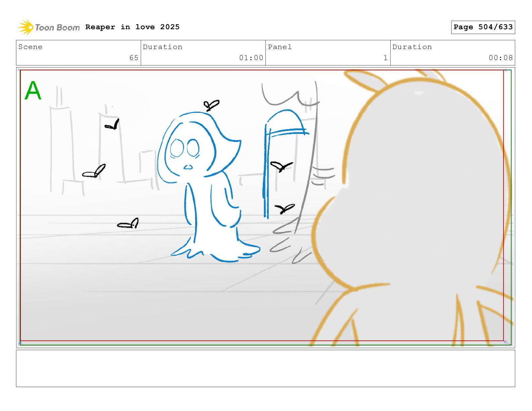Viewport: 532px width, 411px height.
Task: Select the title 'Reaper in love 2025'
Action: point(132,27)
